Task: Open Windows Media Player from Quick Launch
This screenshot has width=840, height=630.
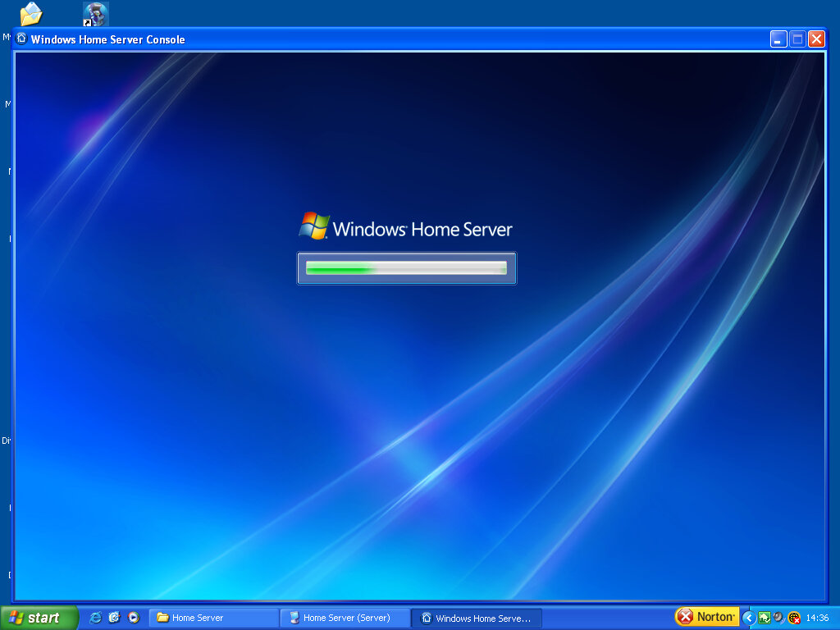Action: [134, 618]
